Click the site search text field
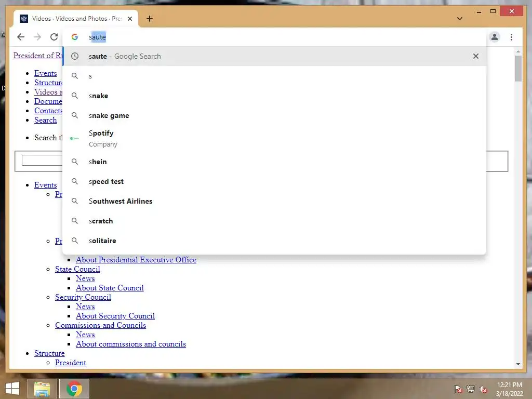532x399 pixels. pos(42,160)
